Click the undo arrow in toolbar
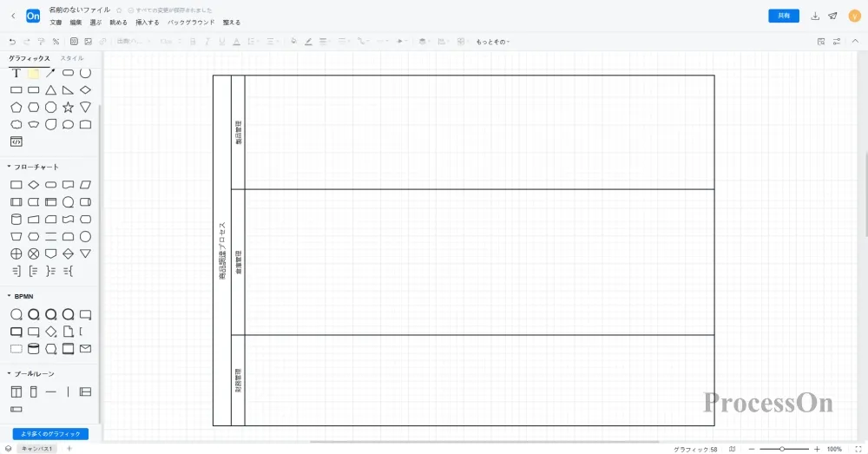 pyautogui.click(x=12, y=41)
